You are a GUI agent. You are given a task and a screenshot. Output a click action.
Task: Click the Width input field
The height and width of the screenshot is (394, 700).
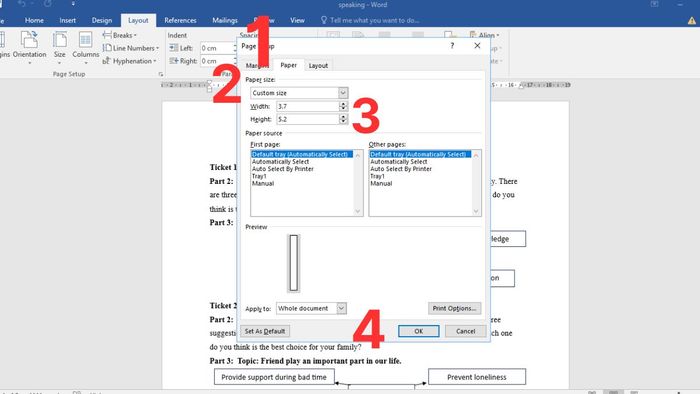(x=308, y=106)
